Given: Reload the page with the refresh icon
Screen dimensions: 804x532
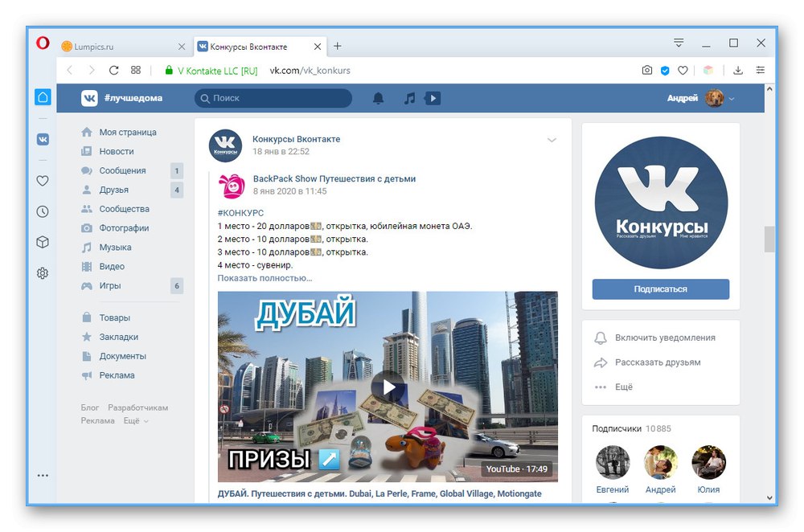Looking at the screenshot, I should [114, 70].
